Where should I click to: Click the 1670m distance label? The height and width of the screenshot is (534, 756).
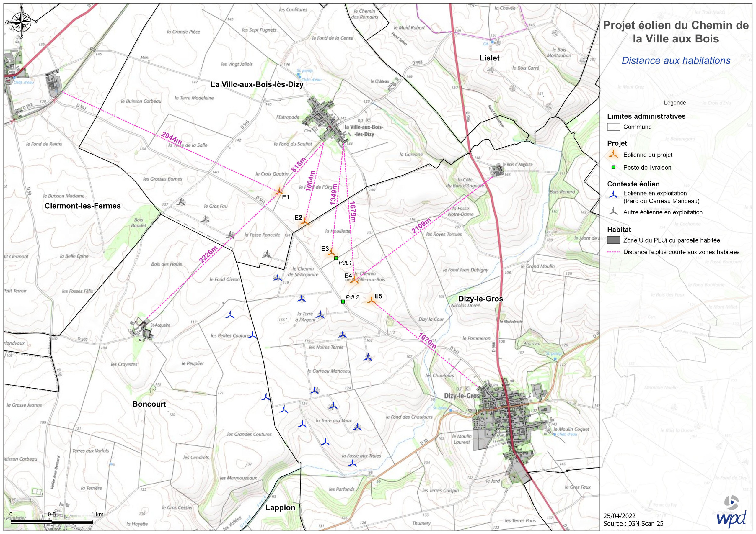(x=428, y=340)
